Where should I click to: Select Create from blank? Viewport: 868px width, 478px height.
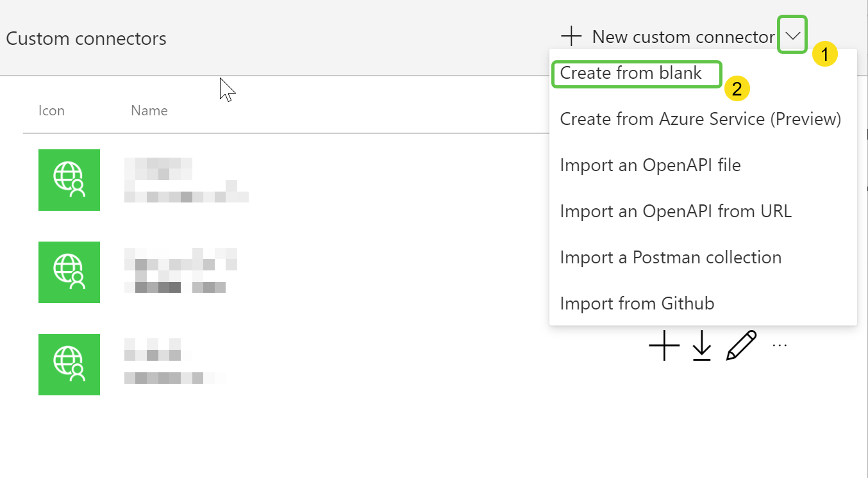[631, 73]
